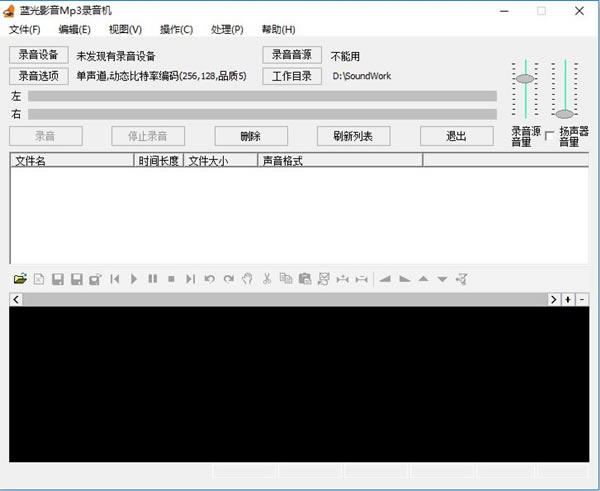The width and height of the screenshot is (600, 491).
Task: Click the first save floppy disk icon
Action: click(x=58, y=279)
